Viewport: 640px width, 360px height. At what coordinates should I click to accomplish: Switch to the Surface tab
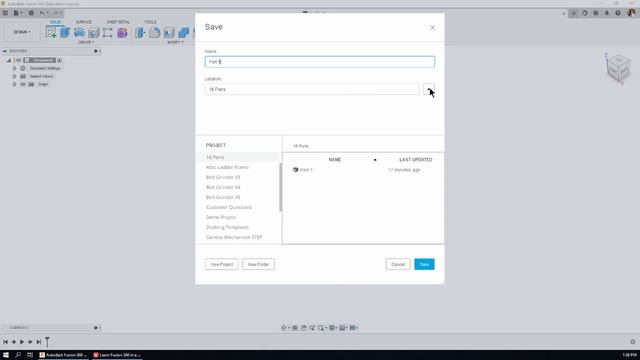click(x=84, y=22)
